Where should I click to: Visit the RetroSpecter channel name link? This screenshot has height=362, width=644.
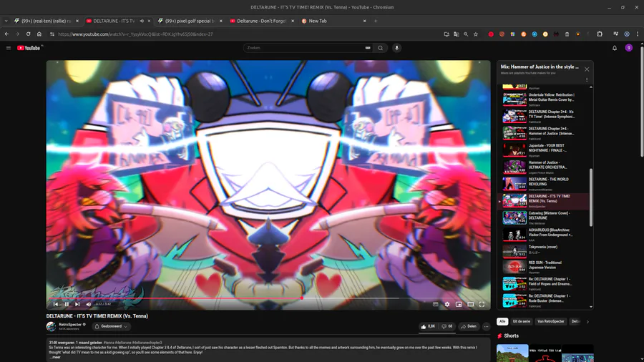[x=70, y=324]
